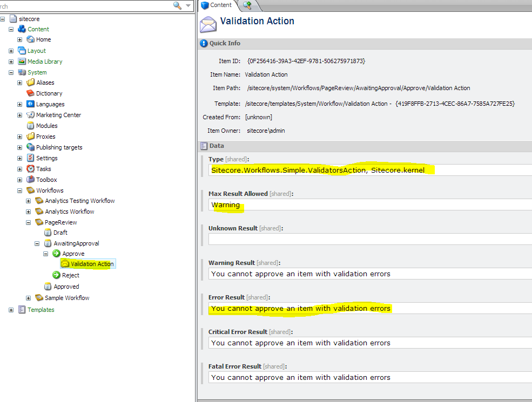Collapse the Data section header
This screenshot has height=402, width=532.
(365, 146)
